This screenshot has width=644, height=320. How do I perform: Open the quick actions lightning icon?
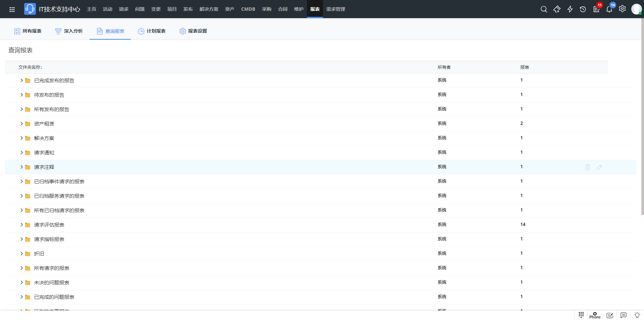570,9
